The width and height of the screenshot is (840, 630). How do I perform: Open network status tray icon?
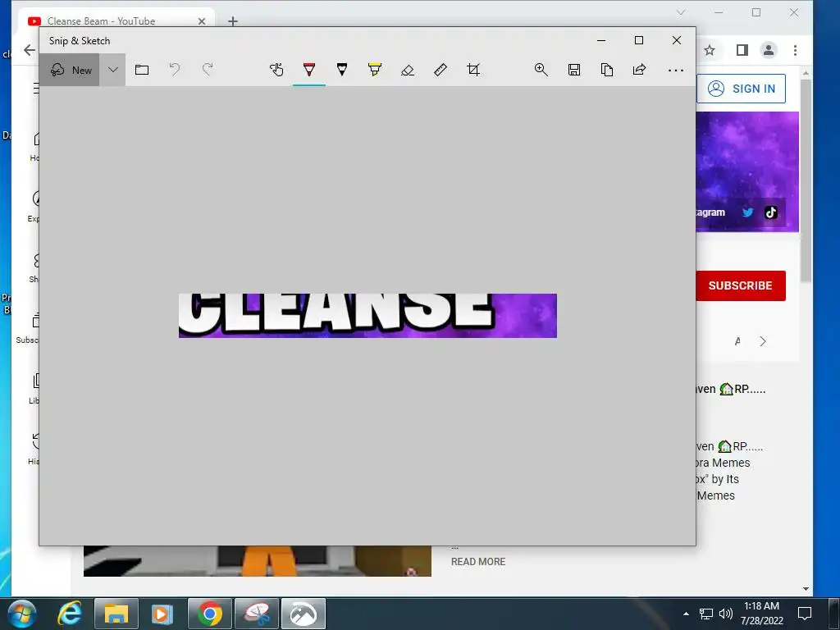pyautogui.click(x=706, y=614)
